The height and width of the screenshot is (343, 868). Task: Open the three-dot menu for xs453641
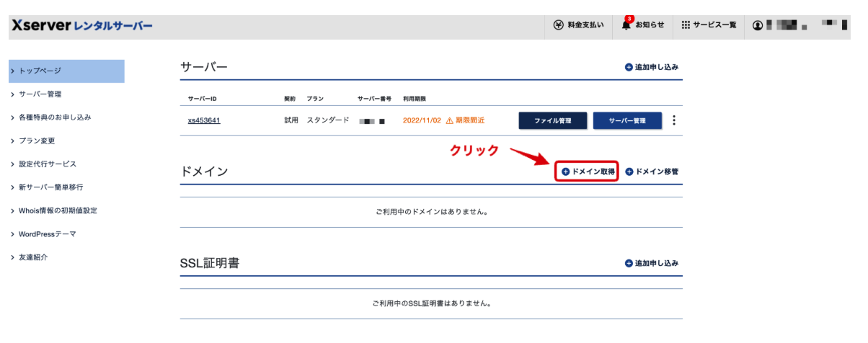pyautogui.click(x=674, y=120)
